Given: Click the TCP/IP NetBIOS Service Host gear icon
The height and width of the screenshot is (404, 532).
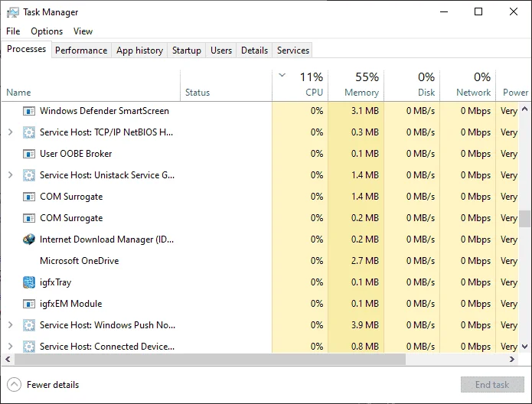Looking at the screenshot, I should pos(29,132).
